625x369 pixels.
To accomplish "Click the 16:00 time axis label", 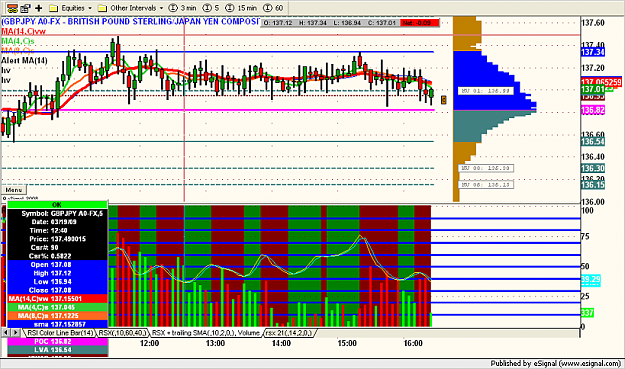I will (x=413, y=343).
